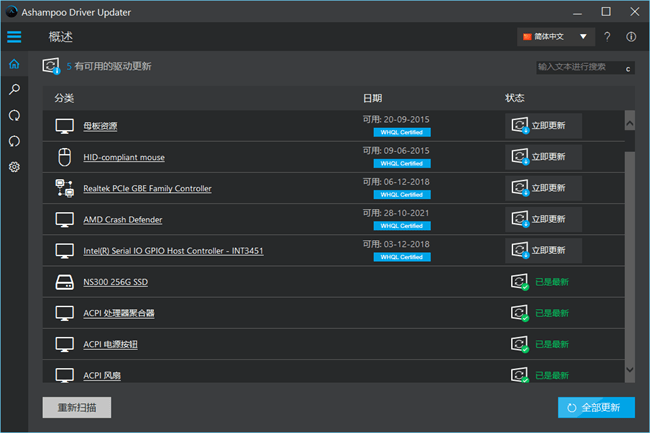The height and width of the screenshot is (433, 650).
Task: Click the restore icon in sidebar
Action: point(14,141)
